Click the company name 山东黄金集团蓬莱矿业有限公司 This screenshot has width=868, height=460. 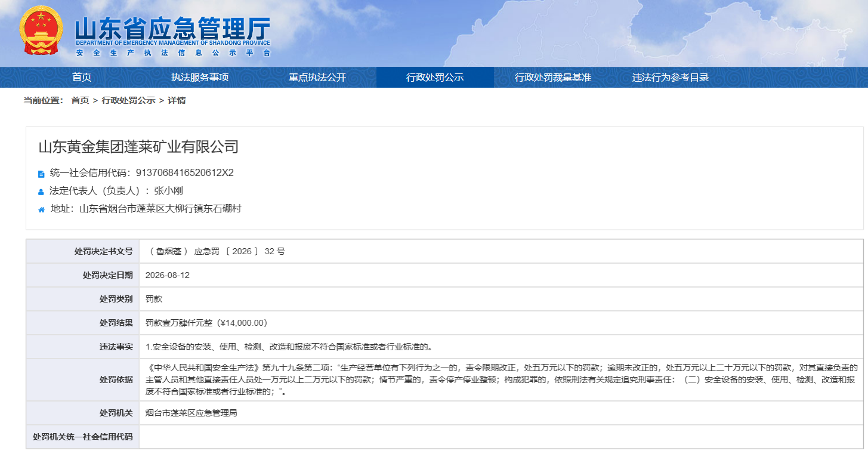coord(138,147)
